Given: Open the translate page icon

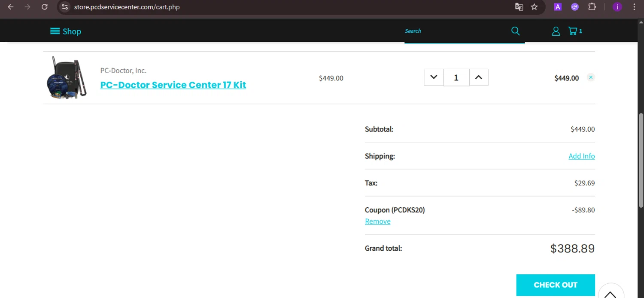Looking at the screenshot, I should 519,7.
